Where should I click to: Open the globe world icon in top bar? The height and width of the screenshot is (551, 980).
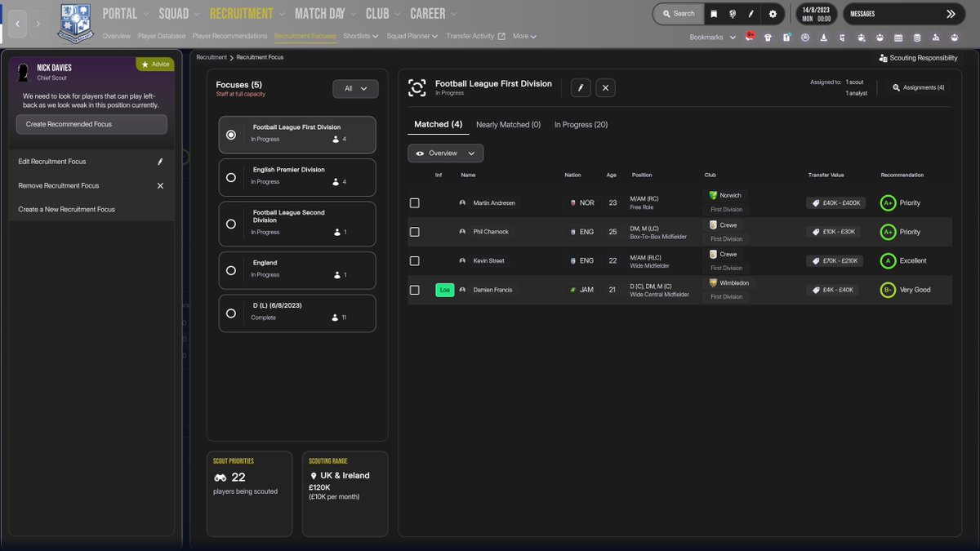pyautogui.click(x=733, y=14)
